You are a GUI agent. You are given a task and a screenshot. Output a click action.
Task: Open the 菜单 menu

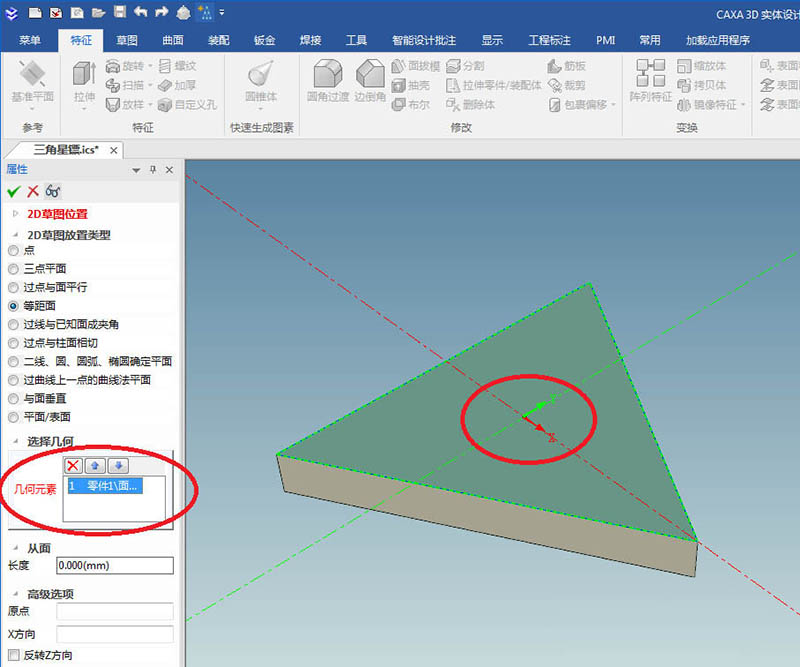point(30,40)
